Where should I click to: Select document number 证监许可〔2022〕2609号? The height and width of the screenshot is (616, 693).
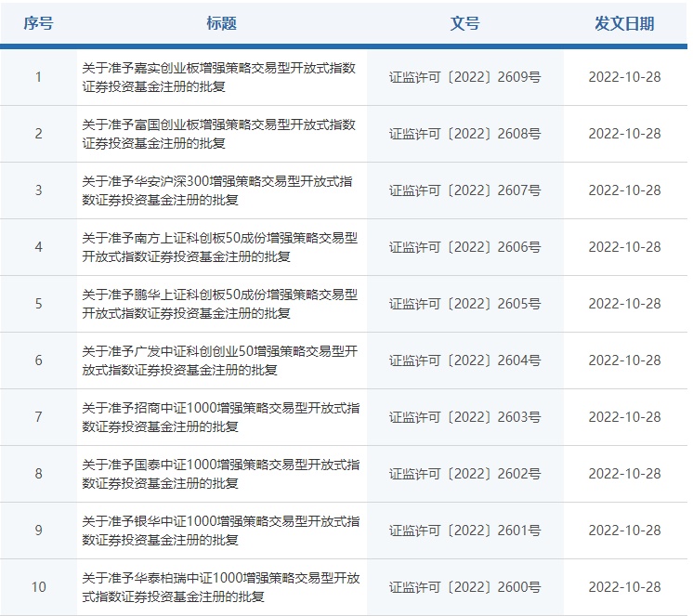465,77
